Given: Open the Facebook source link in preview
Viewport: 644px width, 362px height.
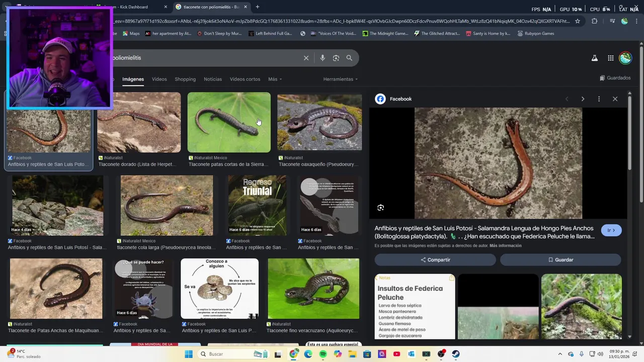Looking at the screenshot, I should click(393, 99).
